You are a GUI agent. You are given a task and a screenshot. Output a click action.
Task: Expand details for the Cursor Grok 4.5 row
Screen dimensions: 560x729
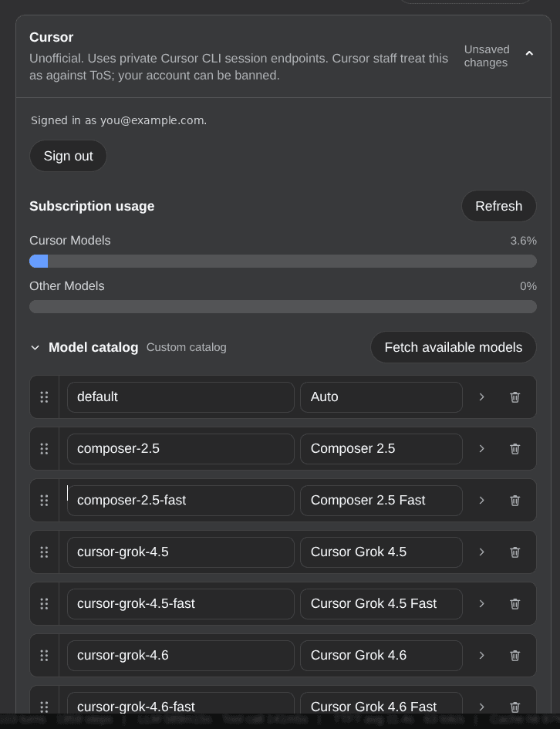481,552
